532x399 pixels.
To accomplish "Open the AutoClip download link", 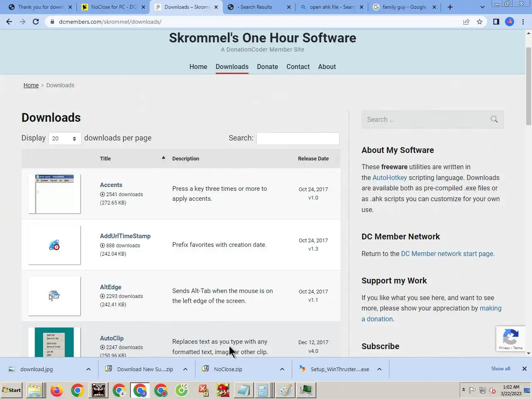I will (x=112, y=338).
